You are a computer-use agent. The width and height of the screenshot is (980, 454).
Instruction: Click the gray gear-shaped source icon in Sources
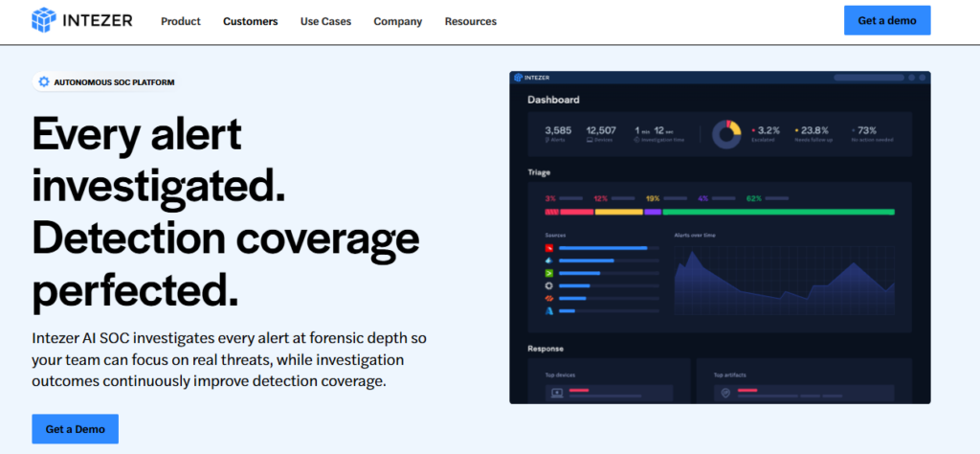point(548,285)
